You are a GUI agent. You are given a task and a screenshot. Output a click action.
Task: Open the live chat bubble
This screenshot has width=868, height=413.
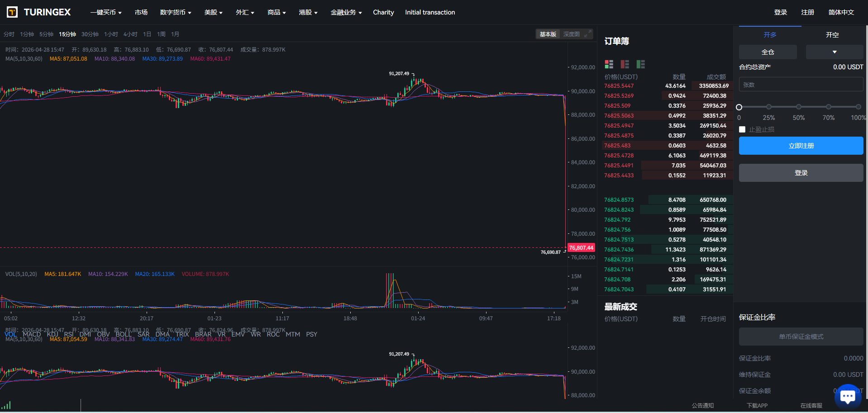pos(847,396)
